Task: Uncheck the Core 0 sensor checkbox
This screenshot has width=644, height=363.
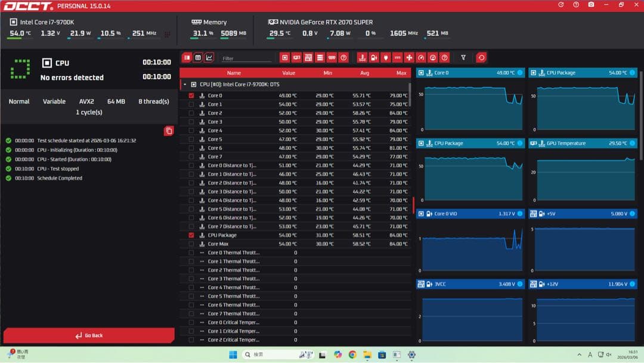Action: pyautogui.click(x=191, y=96)
